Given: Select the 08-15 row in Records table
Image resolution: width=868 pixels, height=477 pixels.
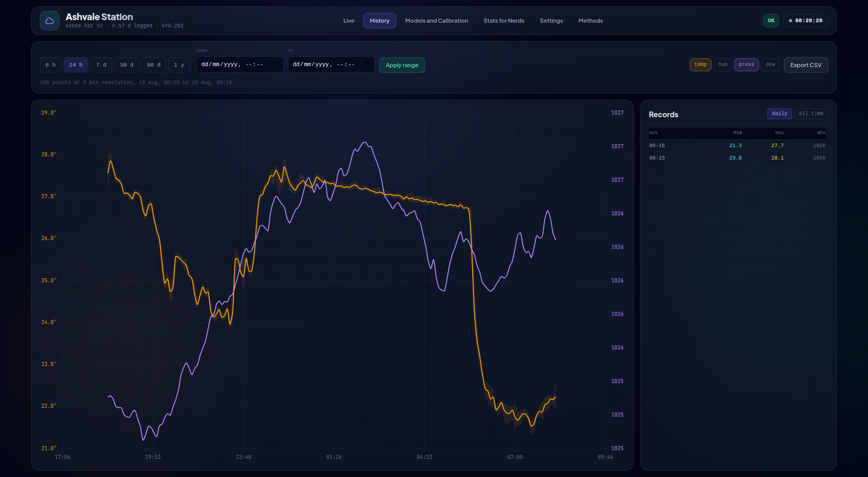Looking at the screenshot, I should coord(737,158).
